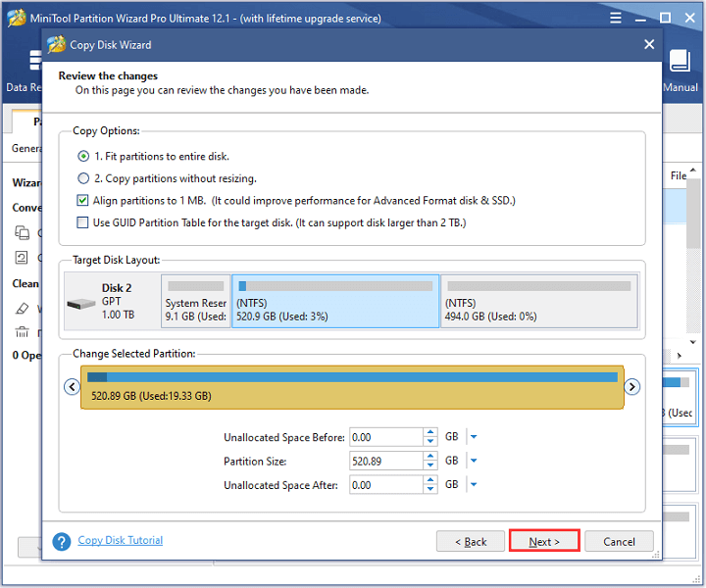Click Data Recovery icon in main toolbar
Screen dimensions: 706x588
point(35,61)
